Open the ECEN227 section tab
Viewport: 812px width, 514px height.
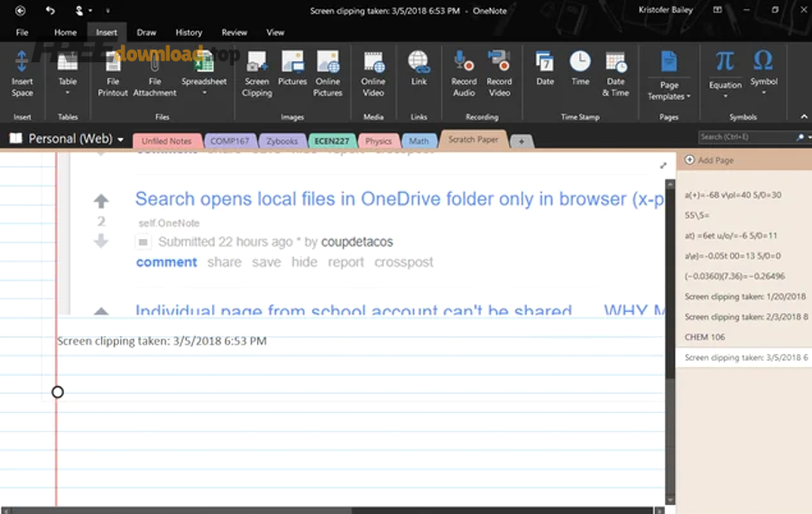pyautogui.click(x=331, y=142)
